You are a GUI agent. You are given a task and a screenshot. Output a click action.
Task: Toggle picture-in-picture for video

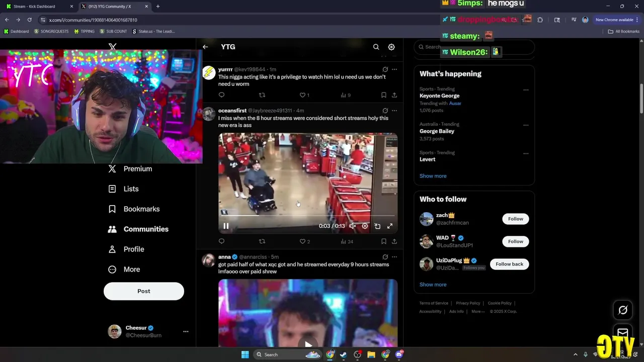click(x=377, y=226)
